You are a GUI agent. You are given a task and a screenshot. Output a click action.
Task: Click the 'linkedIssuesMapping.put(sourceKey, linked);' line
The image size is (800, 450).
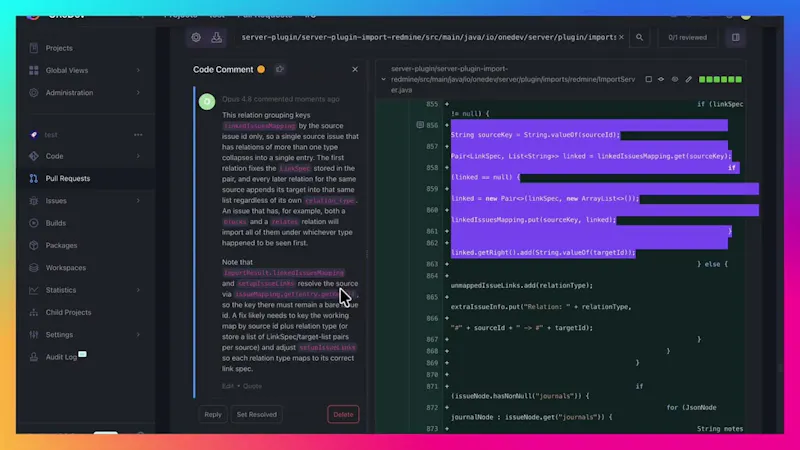click(533, 220)
